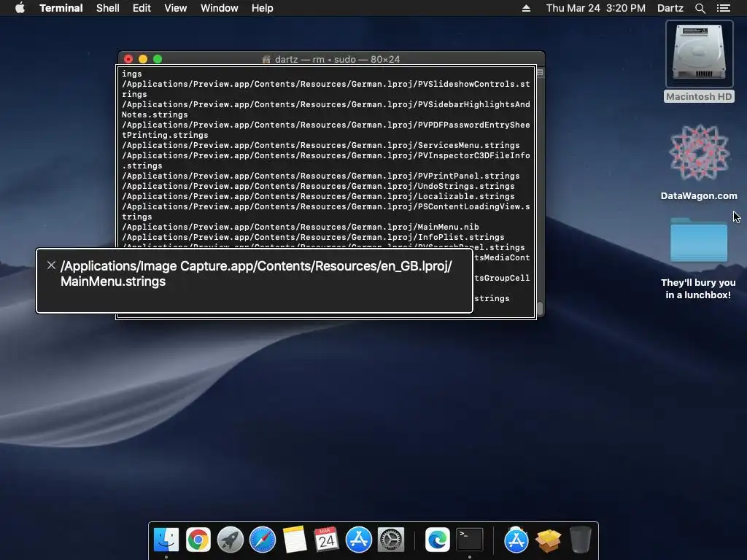Click the date and time in menu bar
Image resolution: width=747 pixels, height=560 pixels.
click(x=595, y=8)
